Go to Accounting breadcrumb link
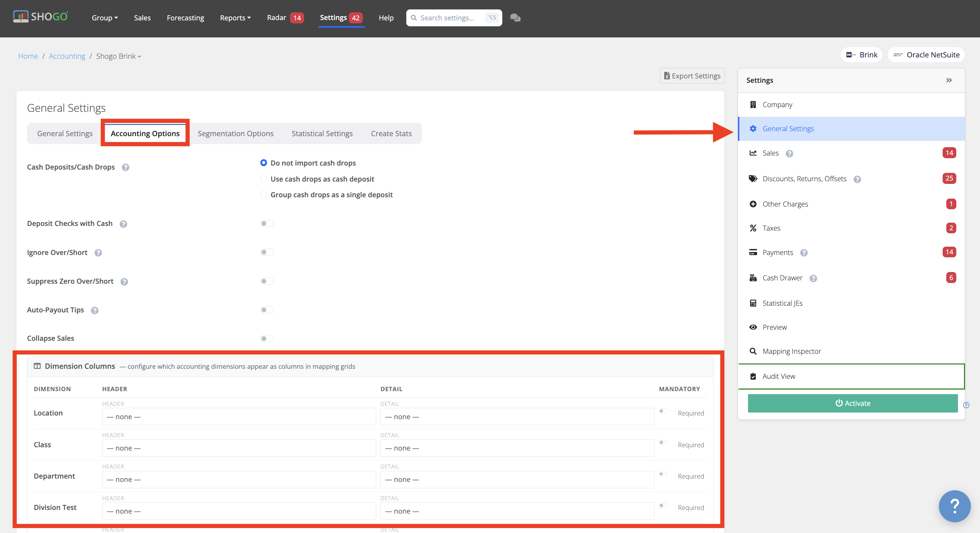980x533 pixels. (67, 56)
